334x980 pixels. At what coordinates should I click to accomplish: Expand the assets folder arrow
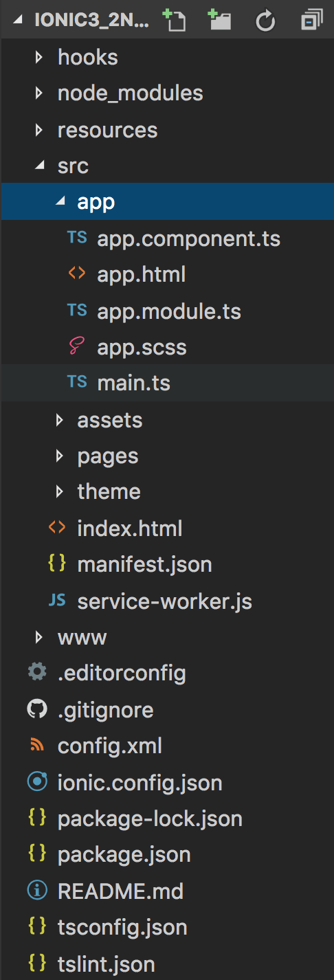point(59,420)
